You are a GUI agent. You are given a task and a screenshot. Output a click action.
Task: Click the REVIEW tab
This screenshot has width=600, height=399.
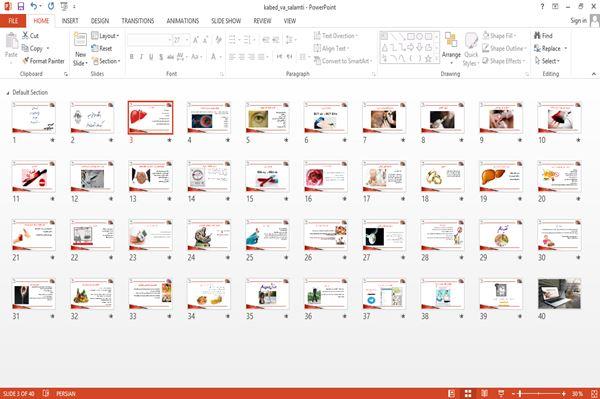pyautogui.click(x=262, y=21)
